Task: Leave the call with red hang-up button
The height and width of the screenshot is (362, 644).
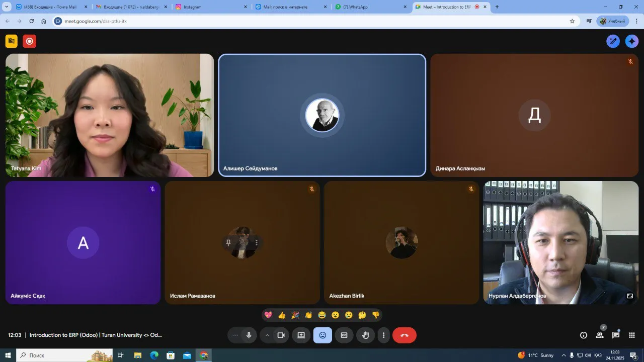Action: click(x=404, y=335)
